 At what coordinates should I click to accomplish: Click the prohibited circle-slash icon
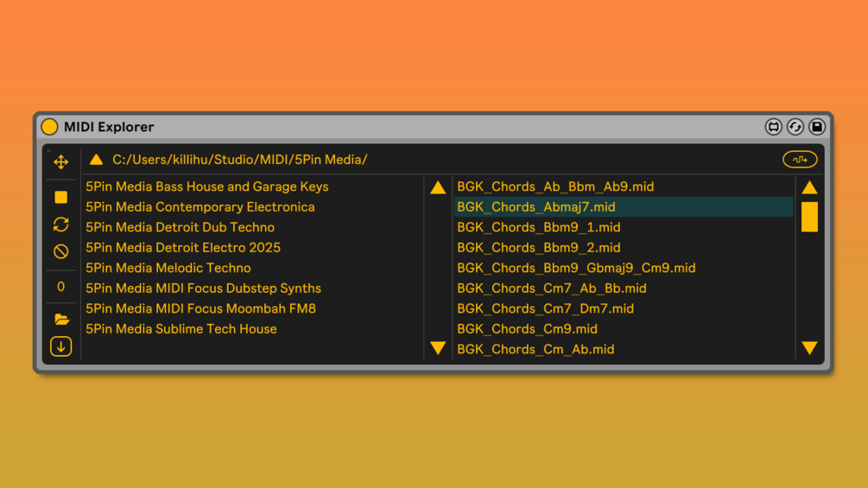click(61, 251)
